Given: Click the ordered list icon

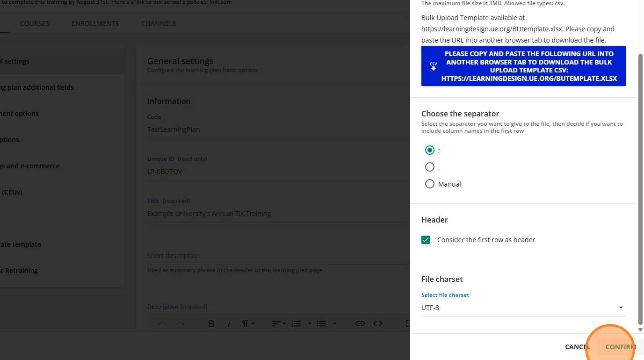Looking at the screenshot, I should pyautogui.click(x=296, y=324).
